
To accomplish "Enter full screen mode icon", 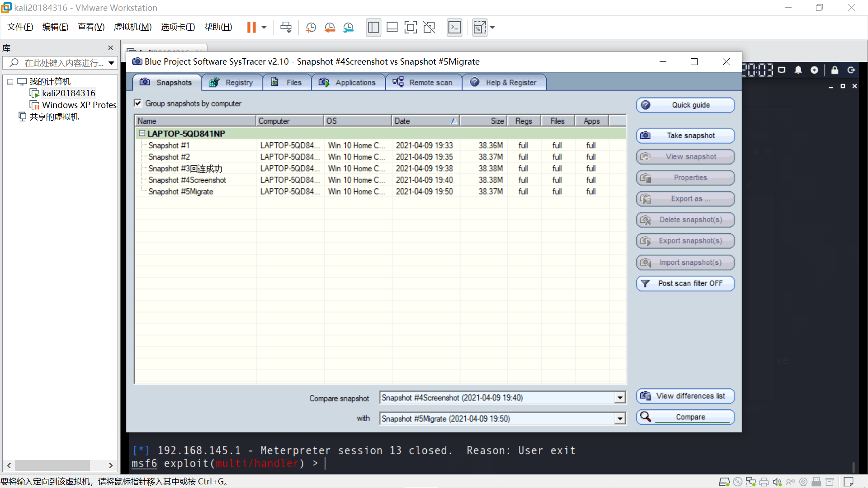I will tap(410, 28).
